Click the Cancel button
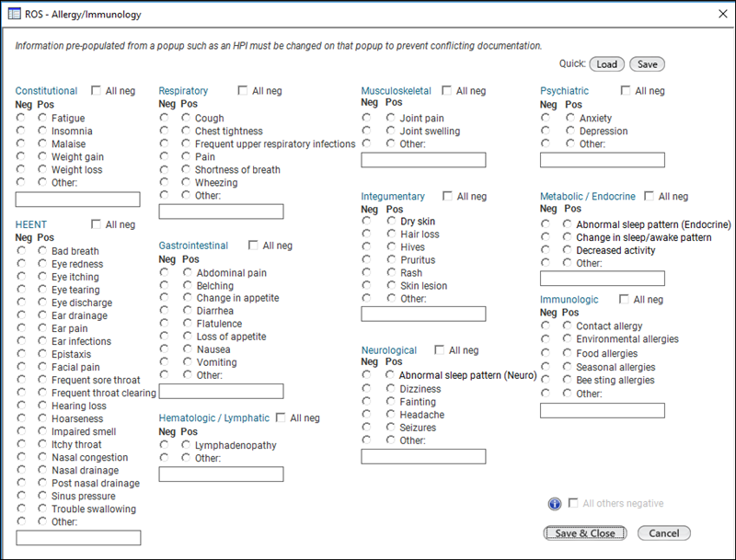This screenshot has height=560, width=736. tap(663, 533)
